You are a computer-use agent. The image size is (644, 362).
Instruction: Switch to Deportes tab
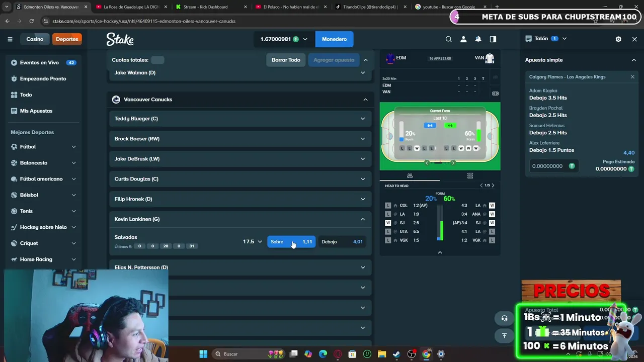click(x=67, y=39)
